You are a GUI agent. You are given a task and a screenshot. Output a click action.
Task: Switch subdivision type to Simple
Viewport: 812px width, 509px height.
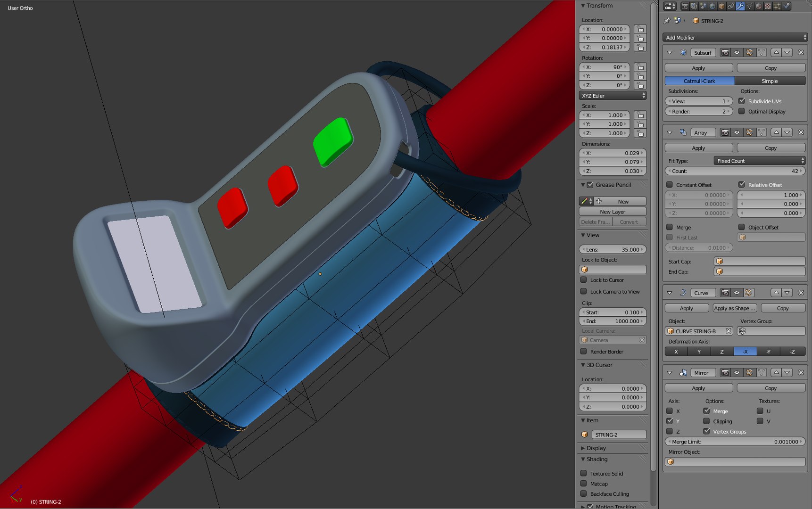click(770, 81)
